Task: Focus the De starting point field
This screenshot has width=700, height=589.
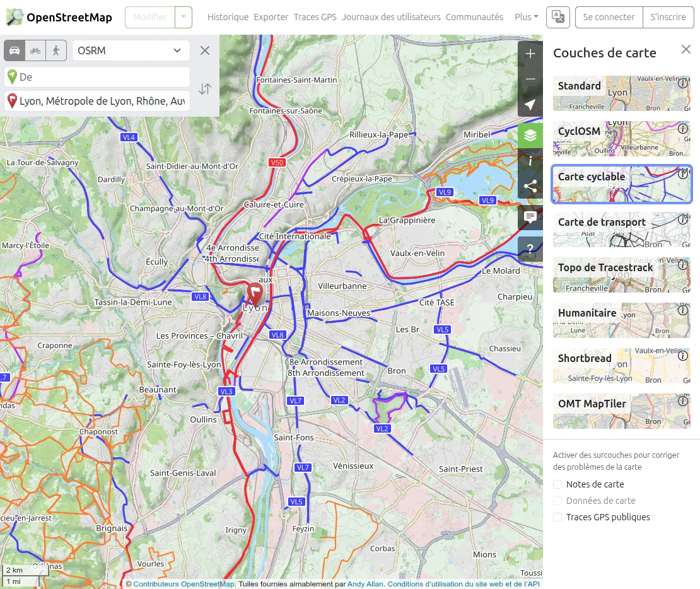Action: point(97,77)
